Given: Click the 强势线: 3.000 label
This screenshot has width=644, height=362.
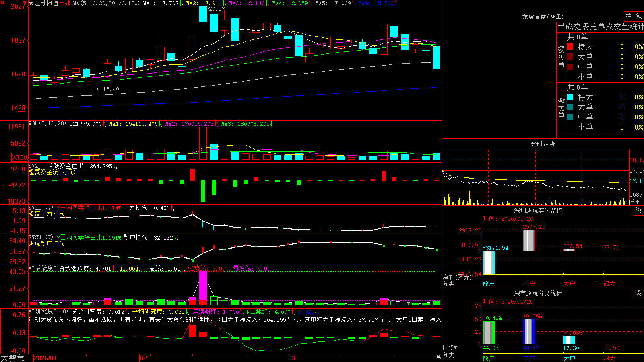Looking at the screenshot, I should pyautogui.click(x=209, y=269).
